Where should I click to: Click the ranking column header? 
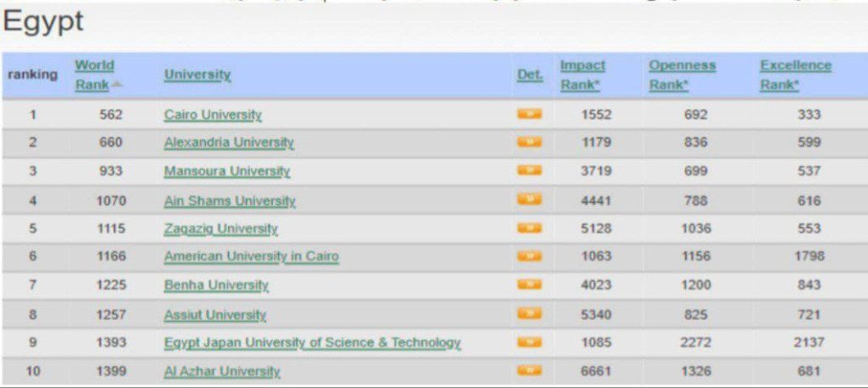tap(33, 75)
